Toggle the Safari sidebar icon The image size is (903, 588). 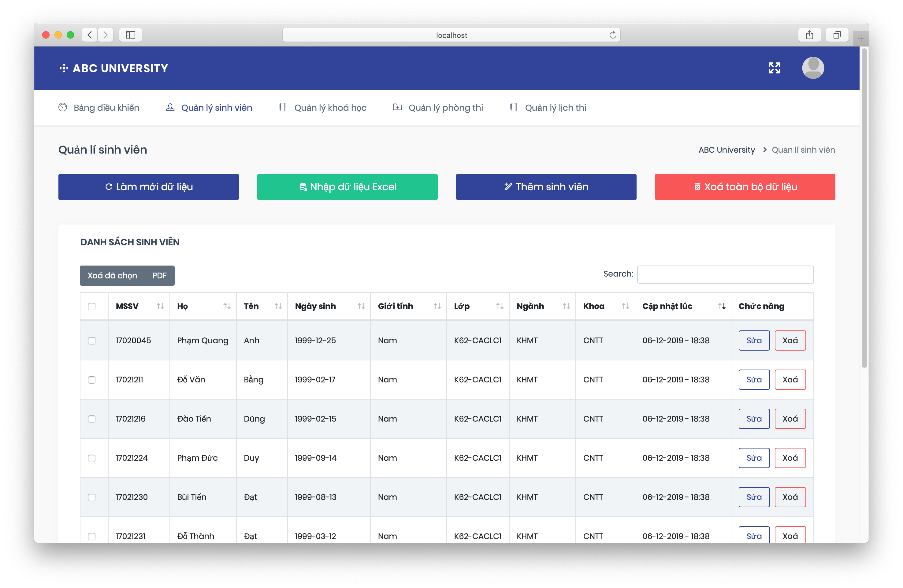click(x=131, y=35)
